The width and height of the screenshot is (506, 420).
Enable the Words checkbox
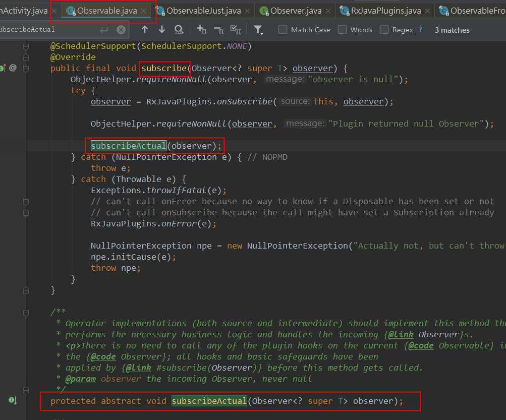tap(342, 30)
